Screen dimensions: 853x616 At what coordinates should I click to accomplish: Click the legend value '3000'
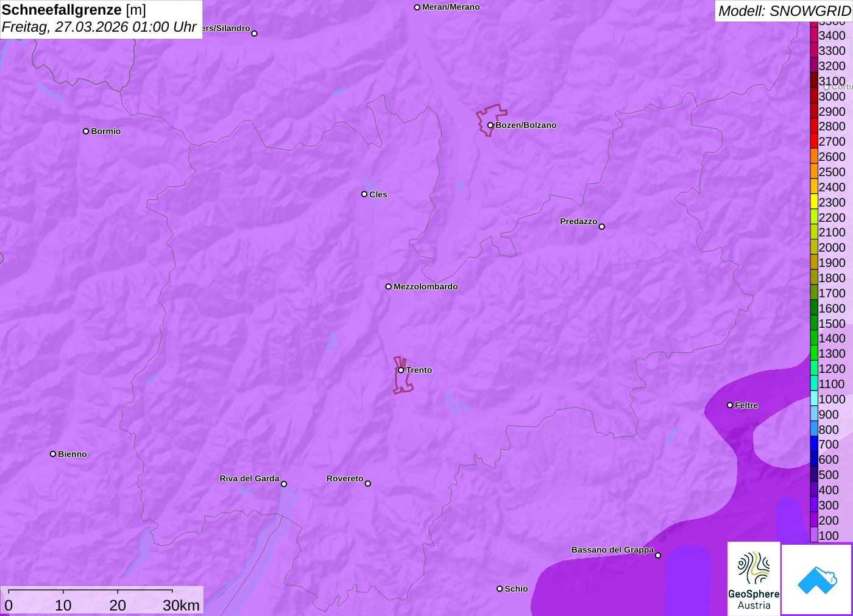point(832,96)
